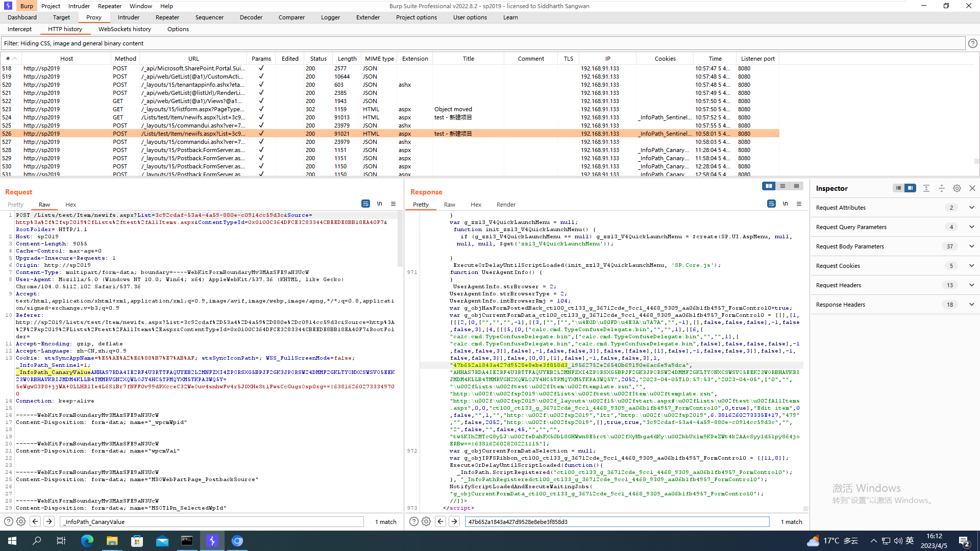Screen dimensions: 980x551
Task: Expand the Request Attributes section
Action: [972, 208]
